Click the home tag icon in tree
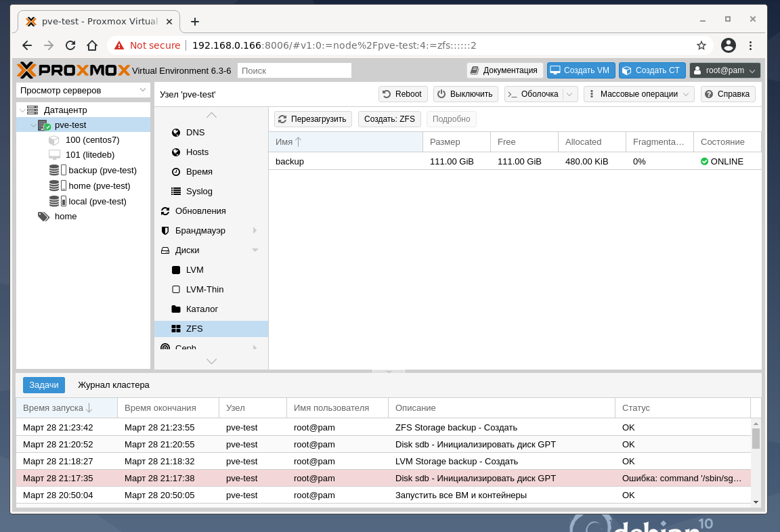The width and height of the screenshot is (780, 532). pyautogui.click(x=44, y=217)
